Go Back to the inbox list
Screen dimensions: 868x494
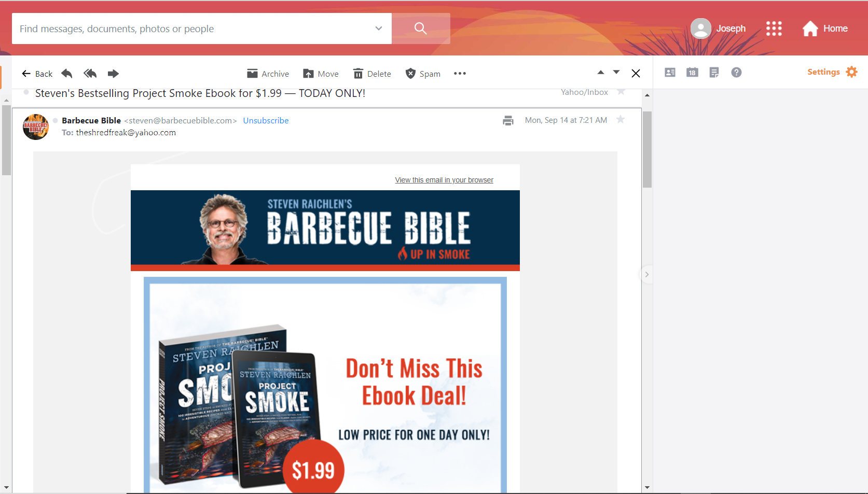pyautogui.click(x=37, y=74)
